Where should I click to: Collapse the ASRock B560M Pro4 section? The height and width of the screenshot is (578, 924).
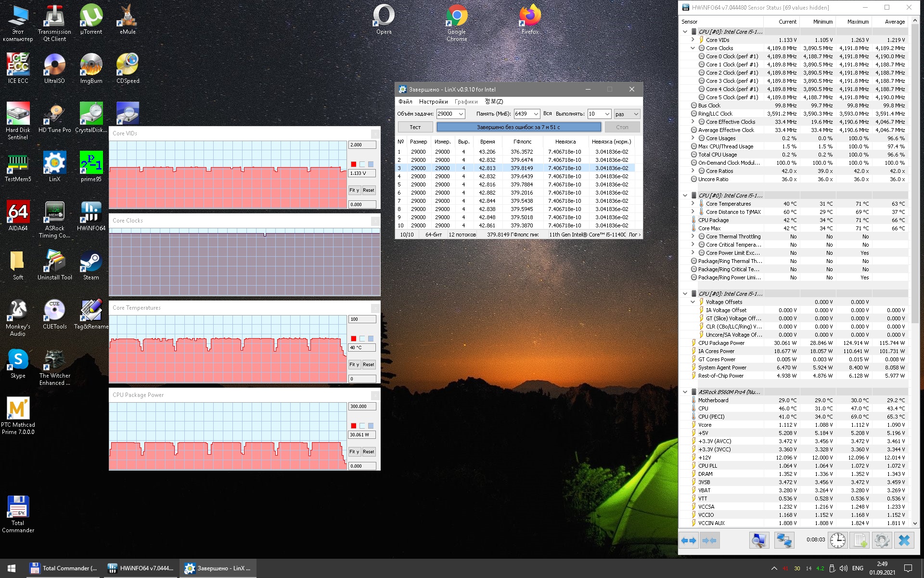(x=685, y=392)
